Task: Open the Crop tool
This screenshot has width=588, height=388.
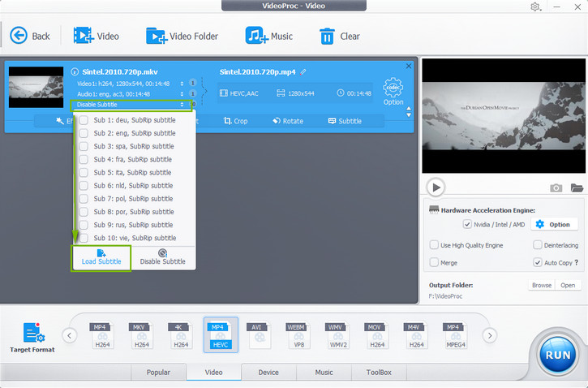Action: [x=235, y=121]
